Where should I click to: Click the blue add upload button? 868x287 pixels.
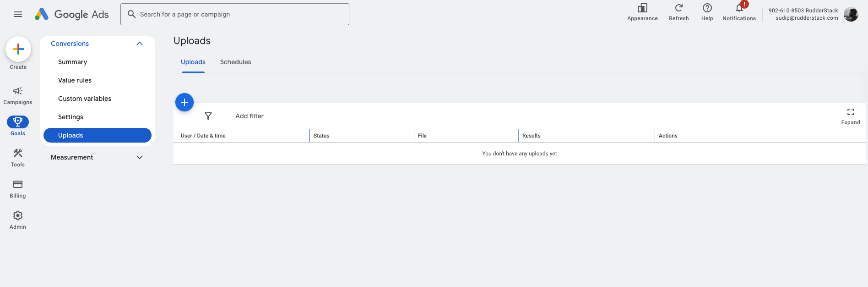[184, 102]
